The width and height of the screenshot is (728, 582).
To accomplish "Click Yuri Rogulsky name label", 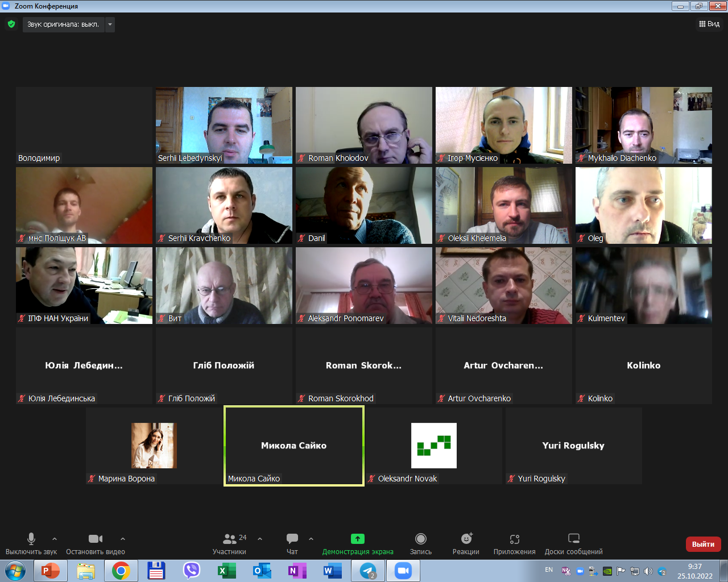I will point(541,479).
